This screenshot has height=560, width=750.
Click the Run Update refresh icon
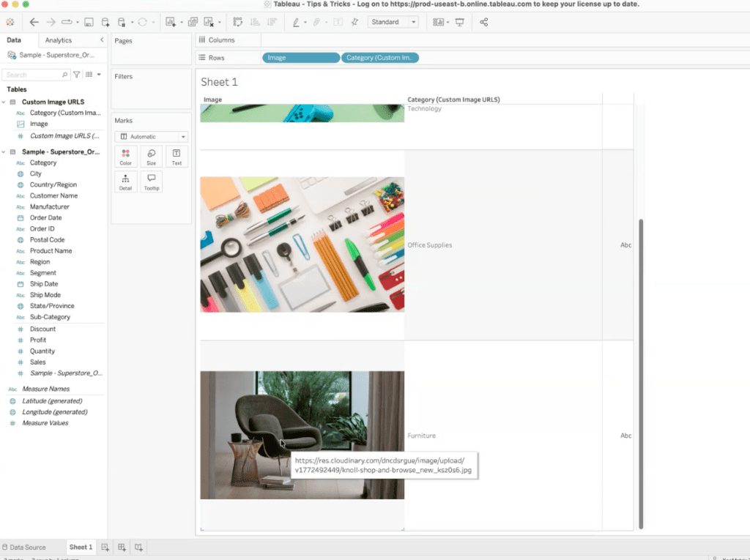(142, 22)
